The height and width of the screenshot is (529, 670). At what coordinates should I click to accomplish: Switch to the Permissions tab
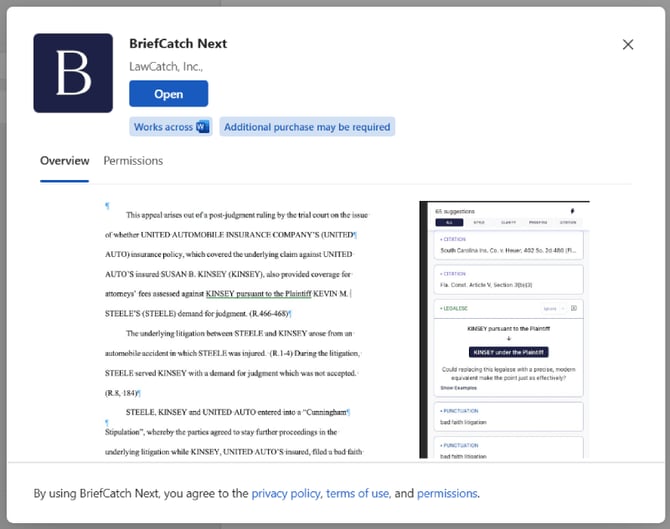coord(133,161)
